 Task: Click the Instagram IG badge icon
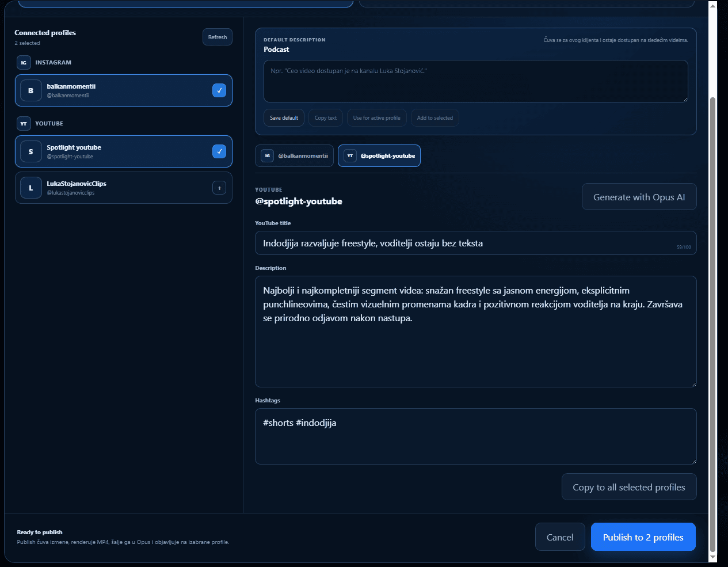(x=24, y=63)
